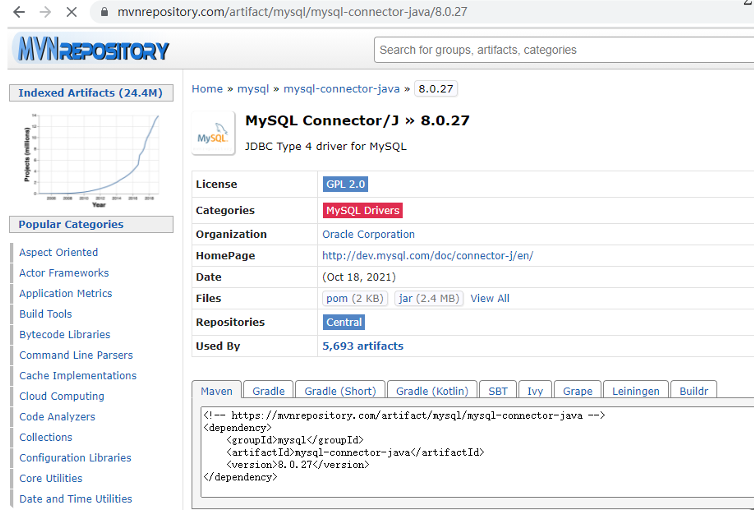This screenshot has width=754, height=510.
Task: Go back with the browser back arrow
Action: (19, 12)
